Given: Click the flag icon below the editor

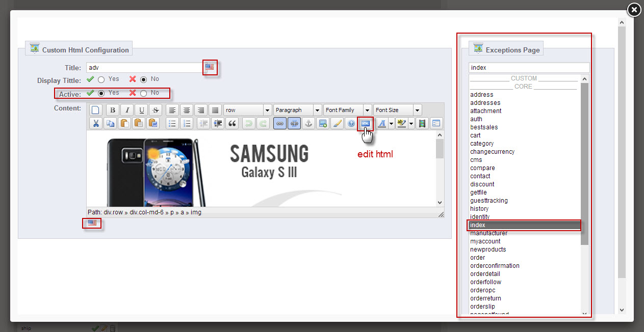Looking at the screenshot, I should tap(92, 223).
